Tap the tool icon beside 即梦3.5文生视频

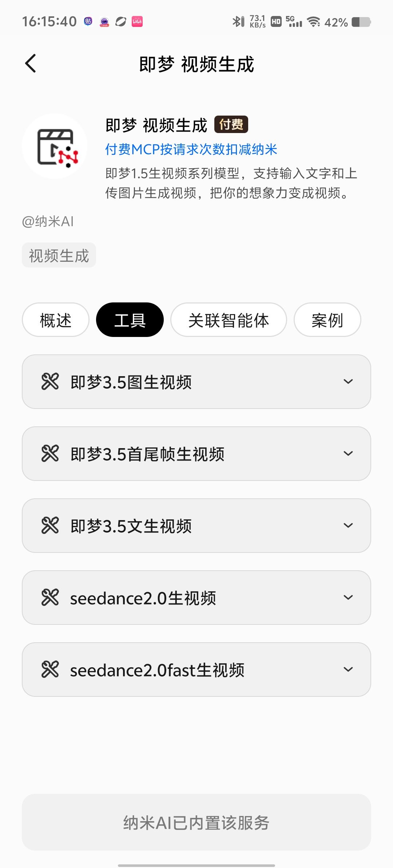coord(50,525)
